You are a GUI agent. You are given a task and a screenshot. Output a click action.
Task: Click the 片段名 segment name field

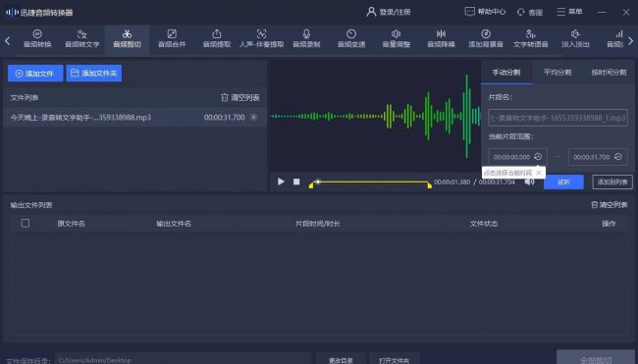tap(558, 118)
